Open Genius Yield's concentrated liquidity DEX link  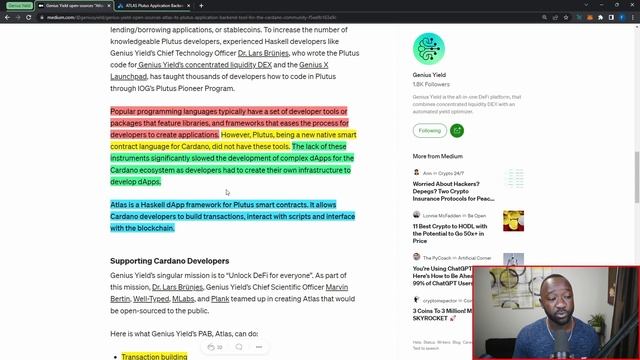205,65
